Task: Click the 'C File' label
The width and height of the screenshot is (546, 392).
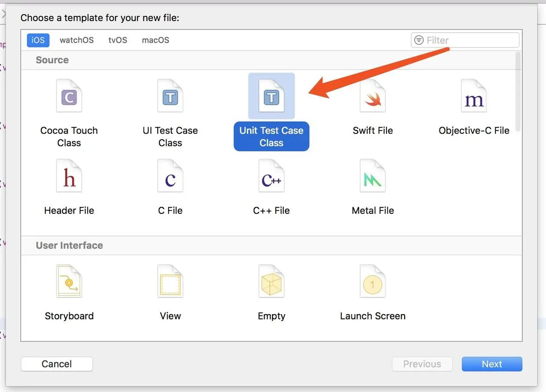Action: (x=170, y=210)
